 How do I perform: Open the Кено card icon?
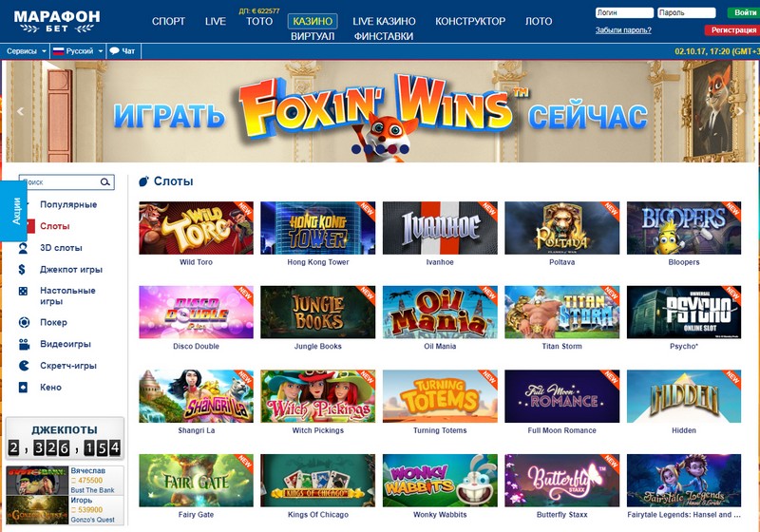click(23, 388)
